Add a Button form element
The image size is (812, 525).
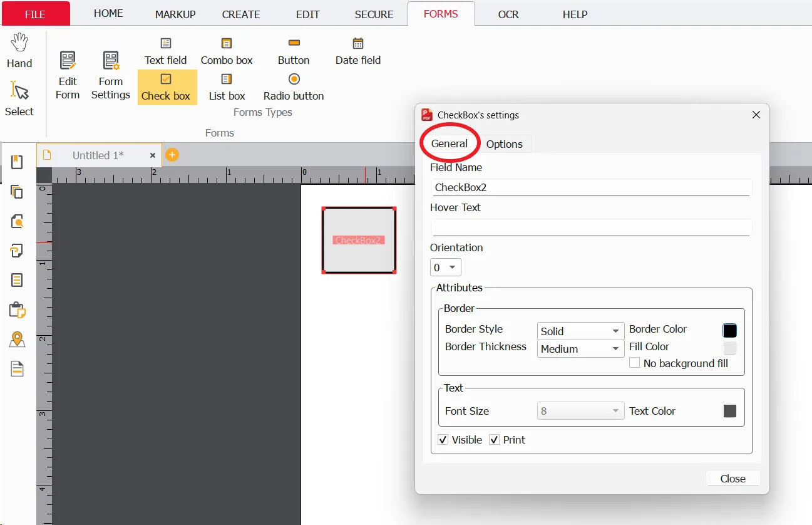point(294,51)
